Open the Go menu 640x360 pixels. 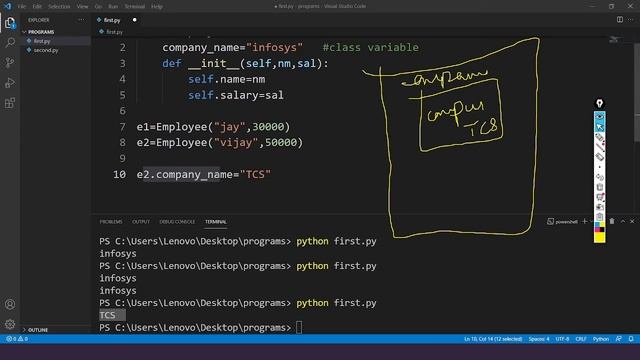[x=98, y=7]
